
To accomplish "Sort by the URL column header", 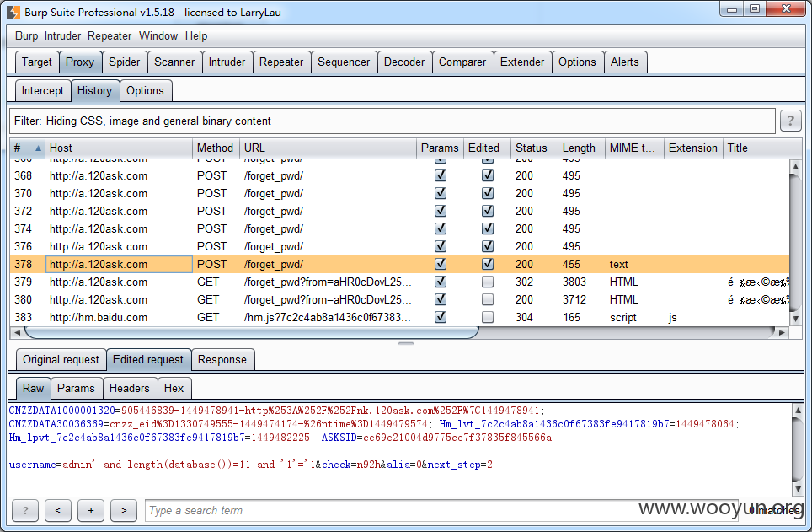I will tap(328, 148).
